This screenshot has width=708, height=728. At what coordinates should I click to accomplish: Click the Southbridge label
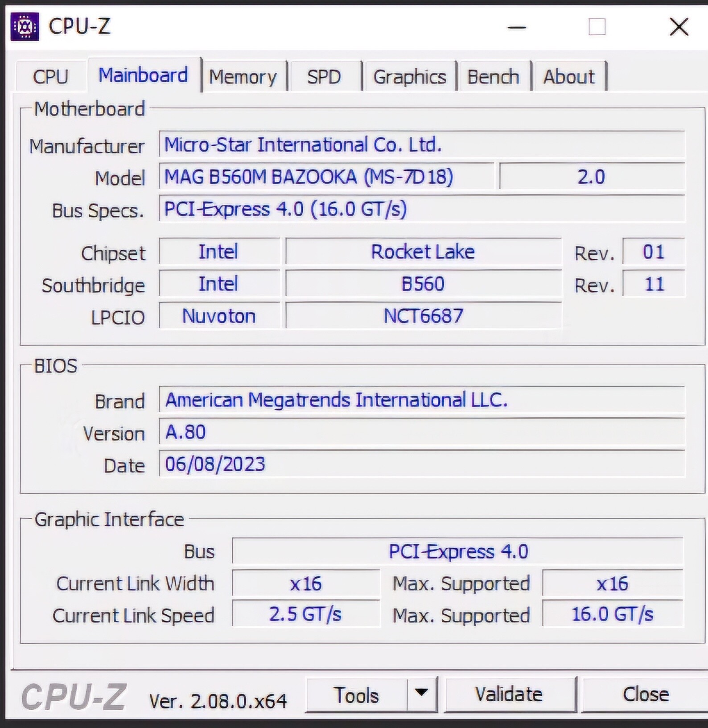click(x=93, y=285)
